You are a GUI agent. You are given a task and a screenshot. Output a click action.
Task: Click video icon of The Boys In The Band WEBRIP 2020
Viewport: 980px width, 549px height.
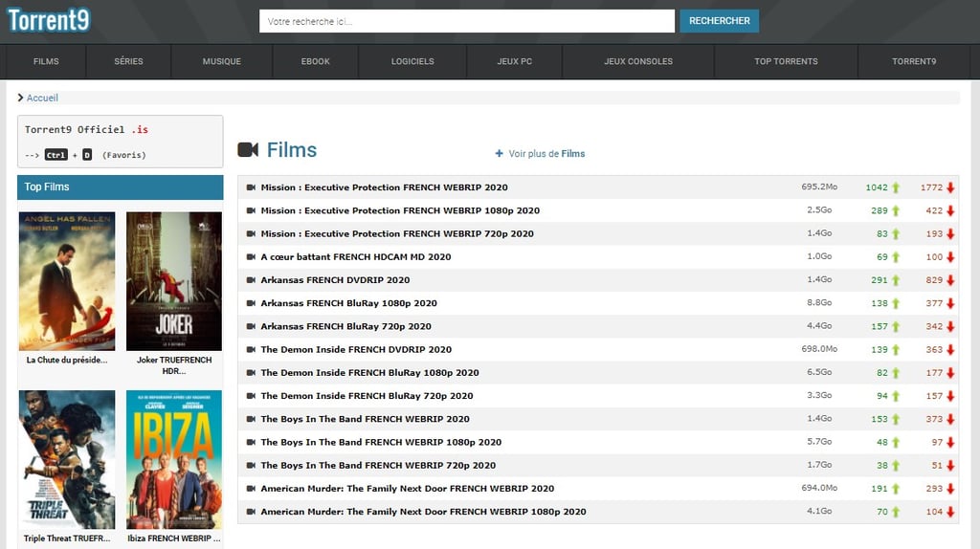(252, 419)
